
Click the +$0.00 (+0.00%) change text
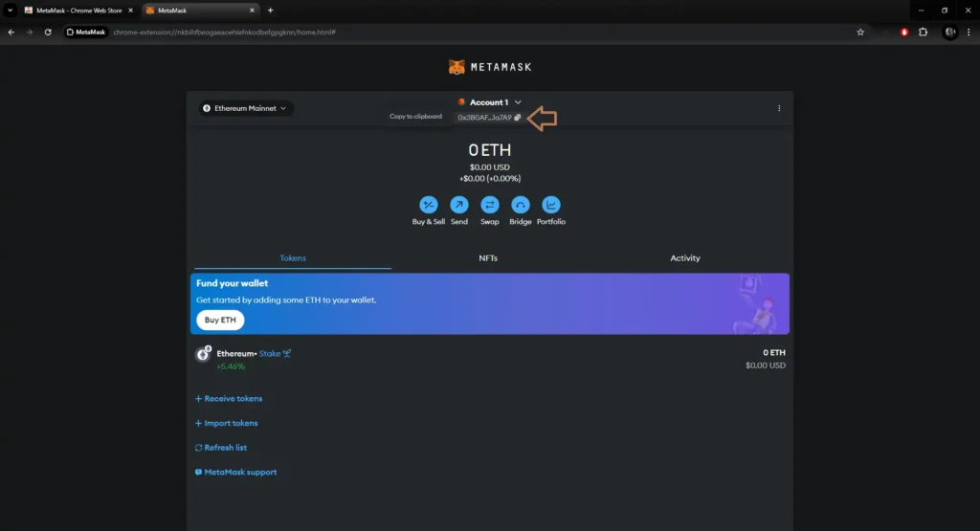(489, 179)
